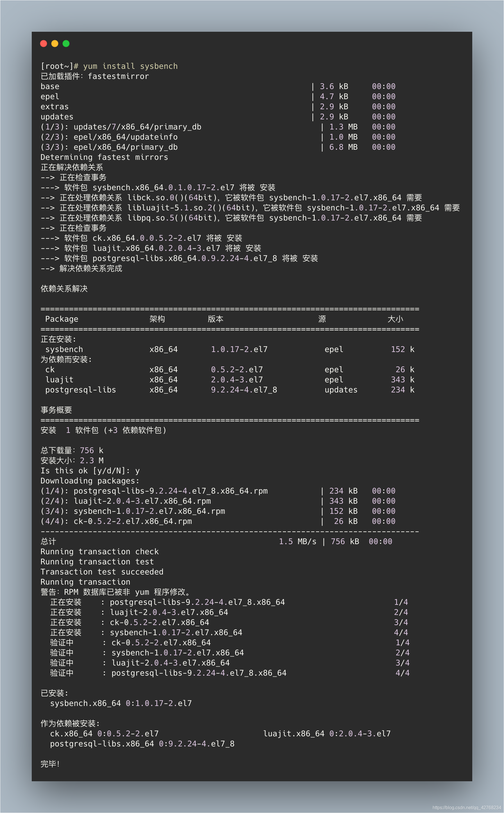Click '验证中' line for ck 1/4

point(230,643)
